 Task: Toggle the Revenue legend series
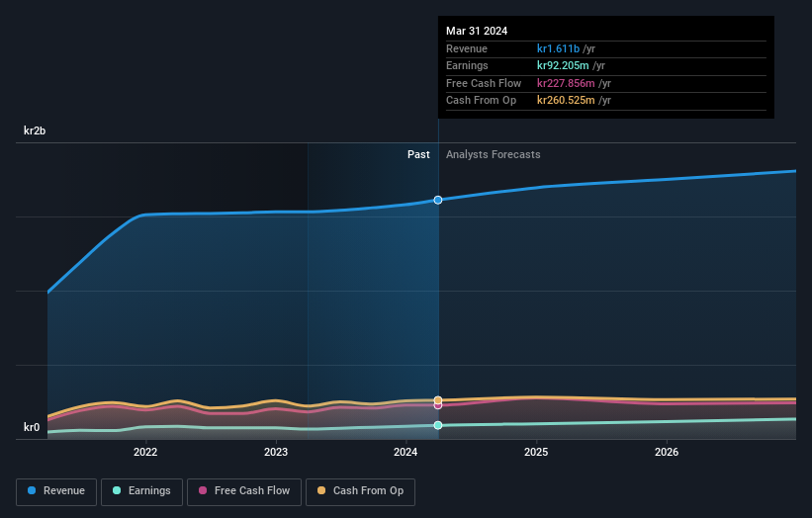click(x=56, y=491)
